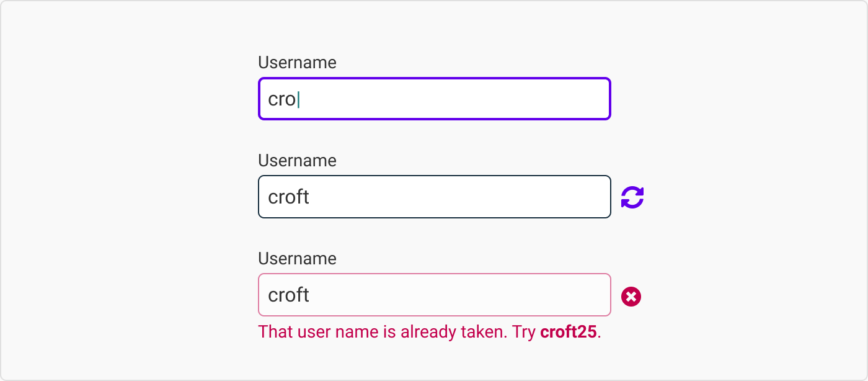Click the Username label above the dark-bordered field
The height and width of the screenshot is (381, 868).
click(297, 161)
